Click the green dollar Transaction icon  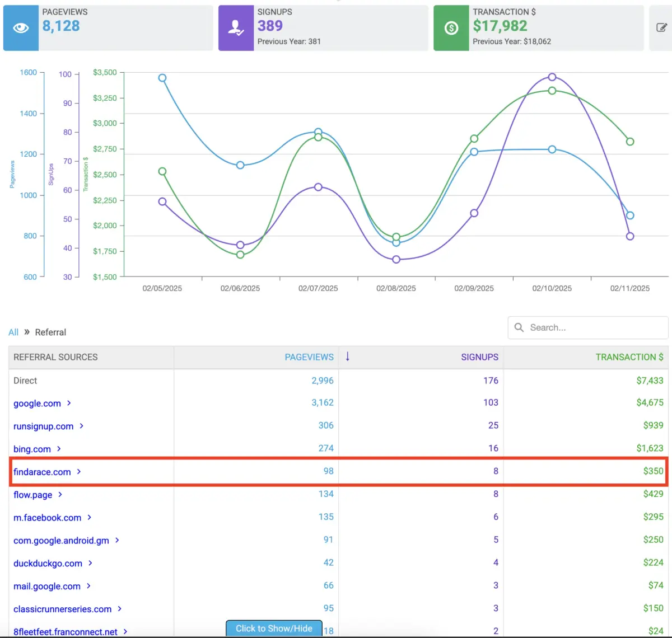(451, 28)
